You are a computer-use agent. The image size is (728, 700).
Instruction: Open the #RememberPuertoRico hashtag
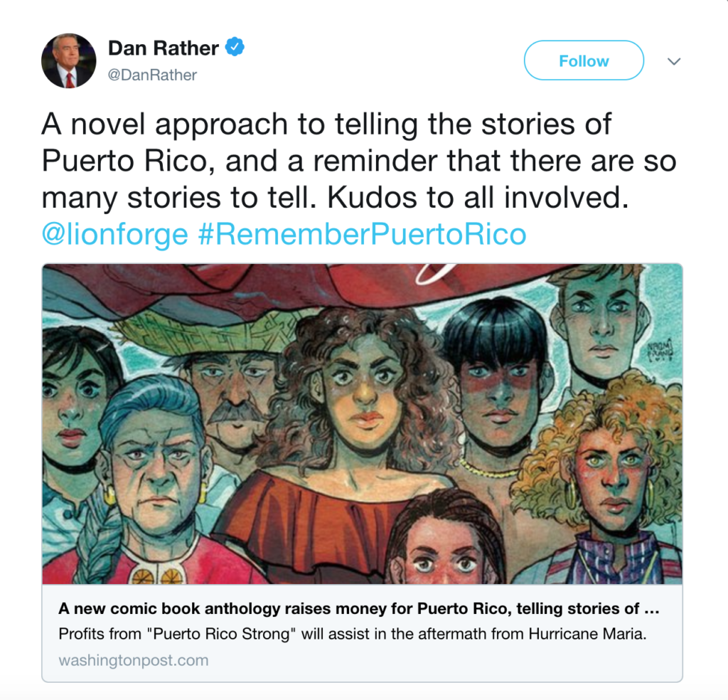click(362, 233)
